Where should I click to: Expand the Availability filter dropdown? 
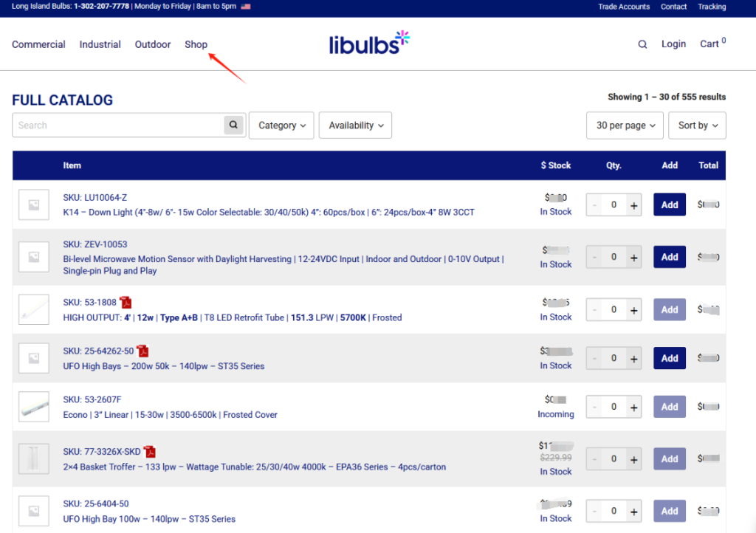point(355,125)
